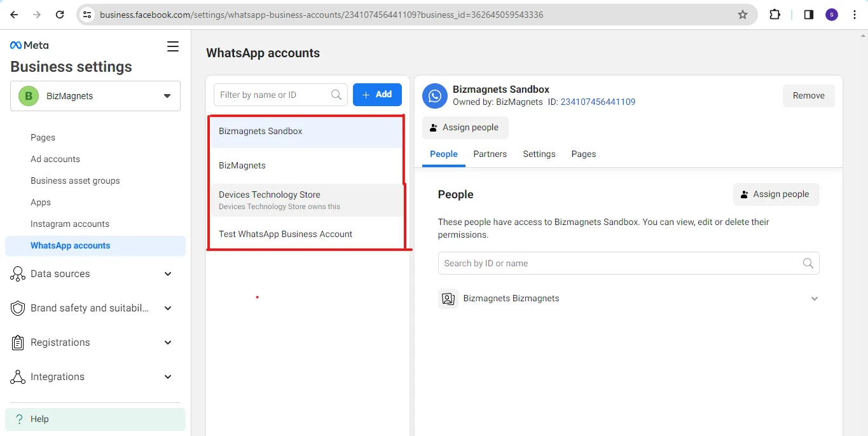Image resolution: width=868 pixels, height=436 pixels.
Task: Click the Integrations icon
Action: pos(18,377)
